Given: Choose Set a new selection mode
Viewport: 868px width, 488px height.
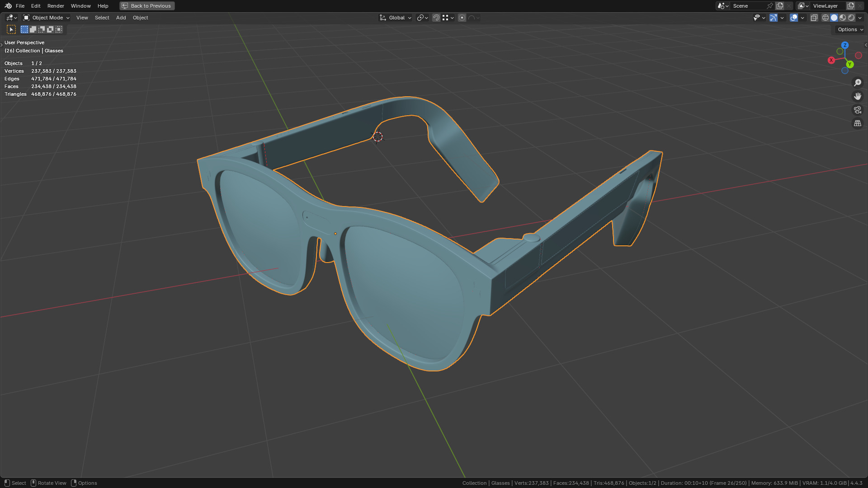Looking at the screenshot, I should (x=24, y=29).
